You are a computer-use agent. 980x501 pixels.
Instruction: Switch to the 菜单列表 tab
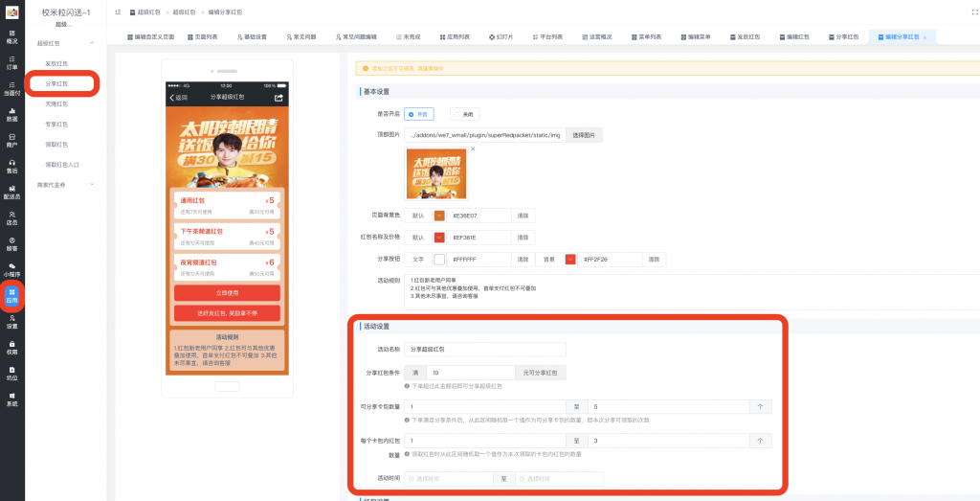tap(646, 37)
